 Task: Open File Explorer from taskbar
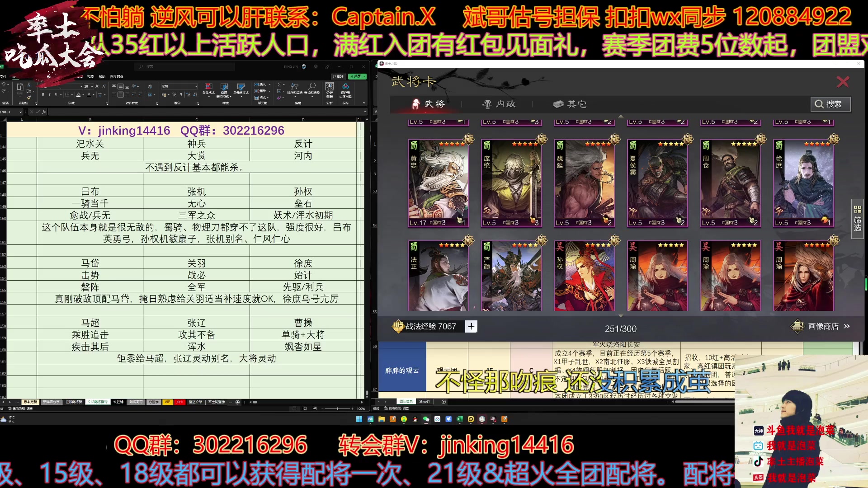tap(382, 419)
